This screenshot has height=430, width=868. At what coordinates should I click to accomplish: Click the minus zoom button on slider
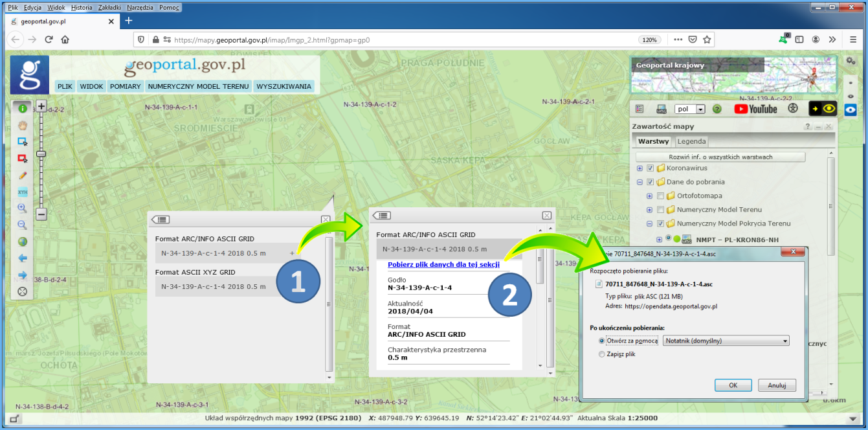tap(41, 214)
